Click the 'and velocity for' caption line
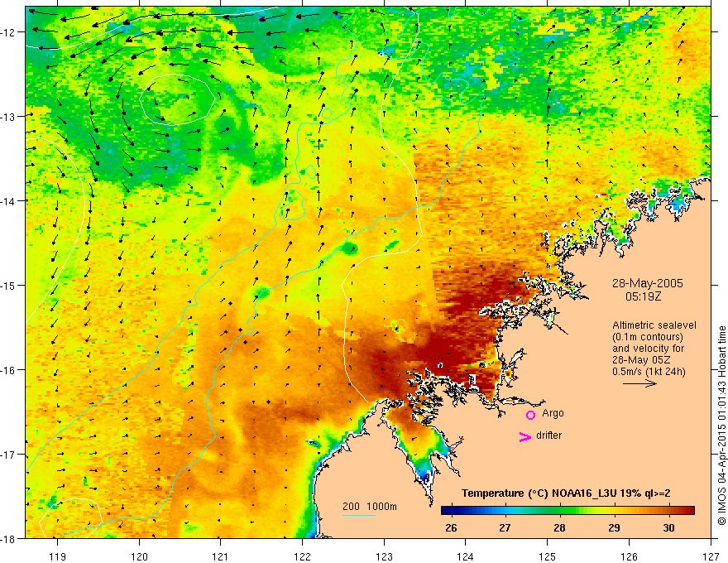The image size is (728, 563). tap(648, 349)
